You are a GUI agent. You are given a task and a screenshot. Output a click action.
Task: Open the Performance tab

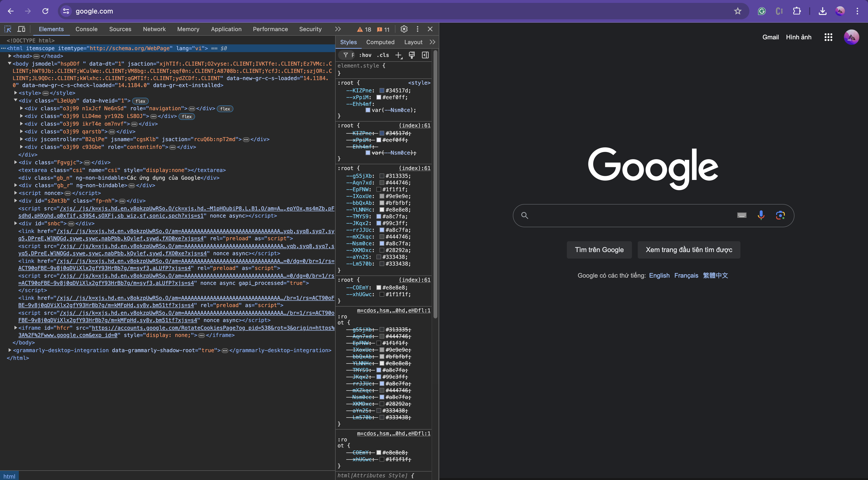270,29
